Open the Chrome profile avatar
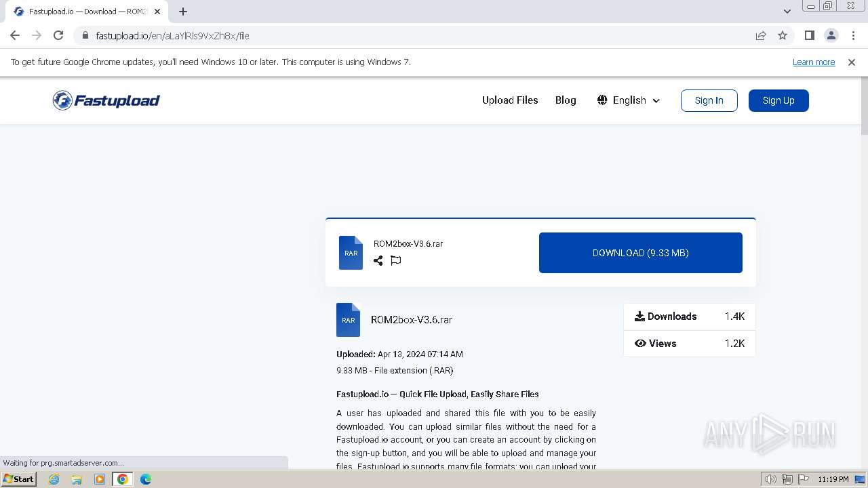 coord(831,35)
